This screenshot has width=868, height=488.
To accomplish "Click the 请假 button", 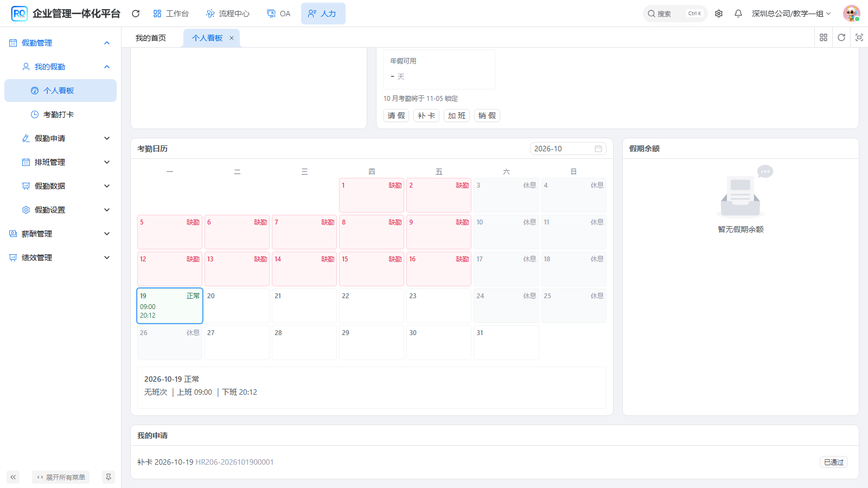I will pos(396,115).
